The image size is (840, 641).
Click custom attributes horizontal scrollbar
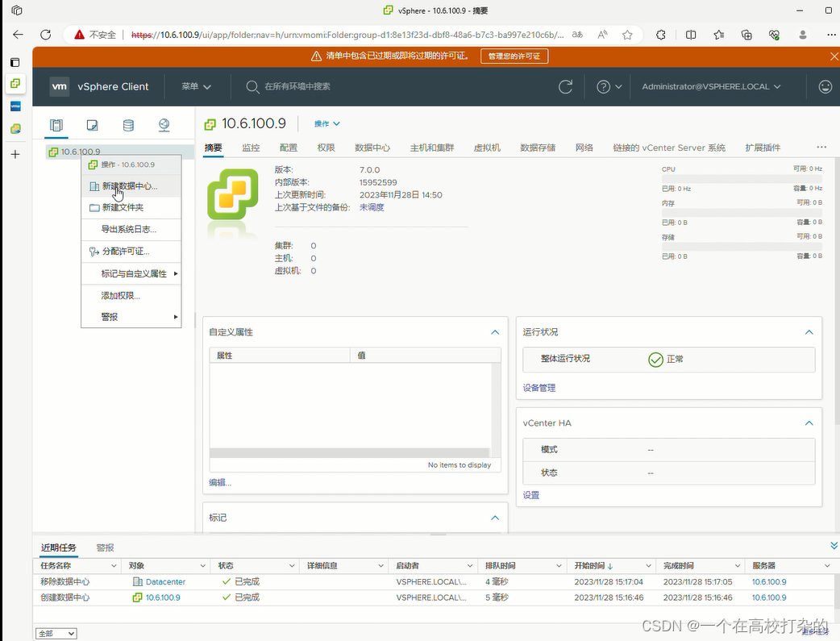pos(349,453)
